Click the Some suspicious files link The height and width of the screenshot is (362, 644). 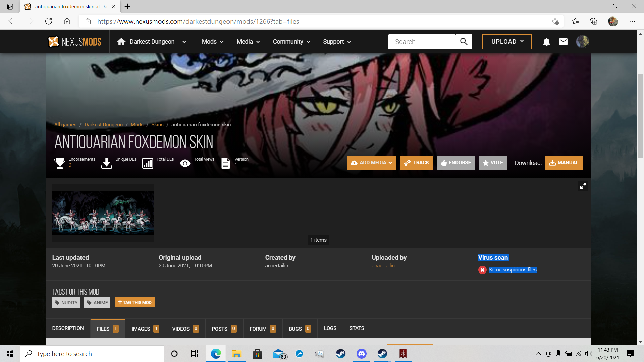(x=513, y=270)
